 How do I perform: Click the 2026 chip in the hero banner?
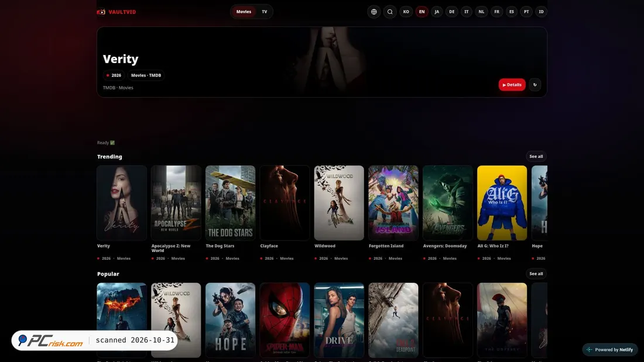pos(114,75)
